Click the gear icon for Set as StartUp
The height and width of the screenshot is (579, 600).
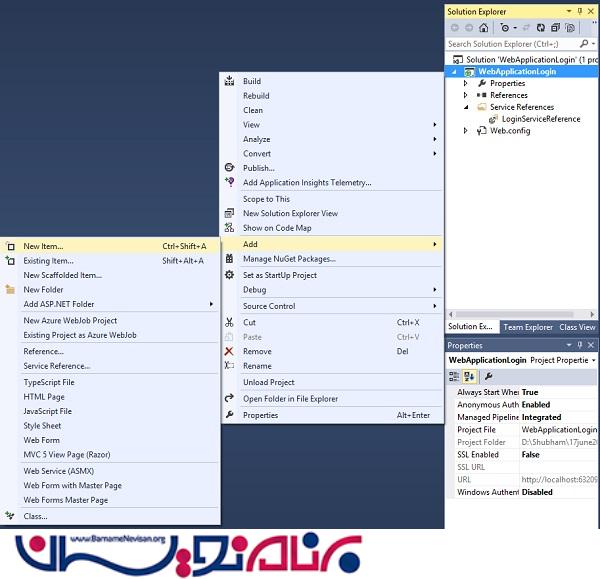point(229,275)
